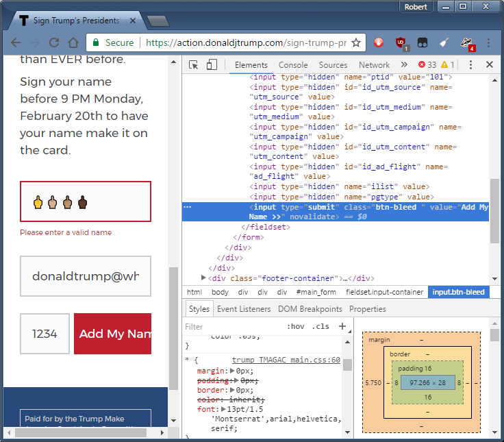Expand the margin shorthand triangle

[232, 371]
